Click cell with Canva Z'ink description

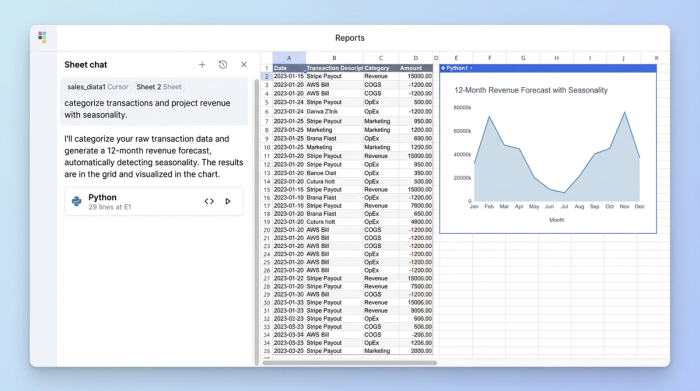pyautogui.click(x=334, y=112)
